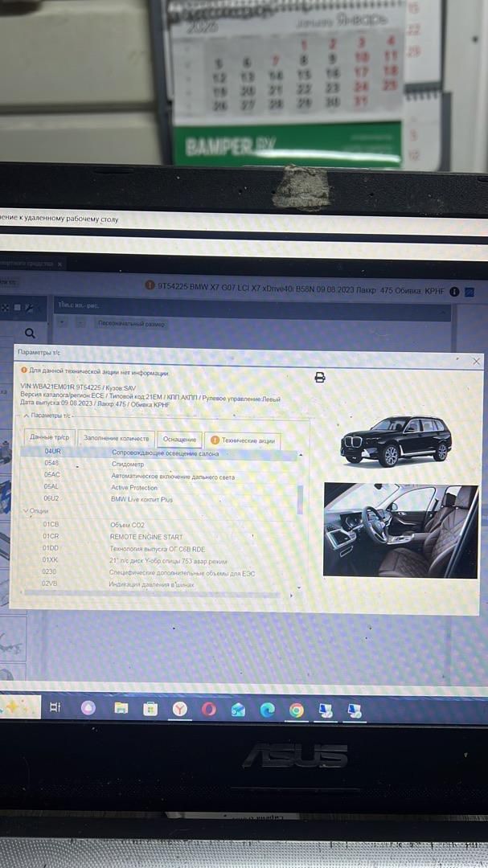Select row 01CB Объем CO2
The width and height of the screenshot is (488, 868).
(x=158, y=524)
